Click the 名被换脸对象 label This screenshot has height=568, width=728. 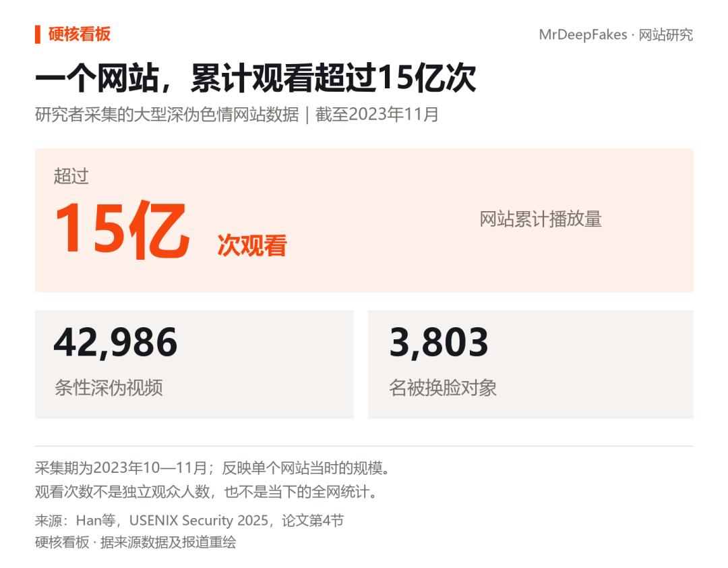point(443,388)
